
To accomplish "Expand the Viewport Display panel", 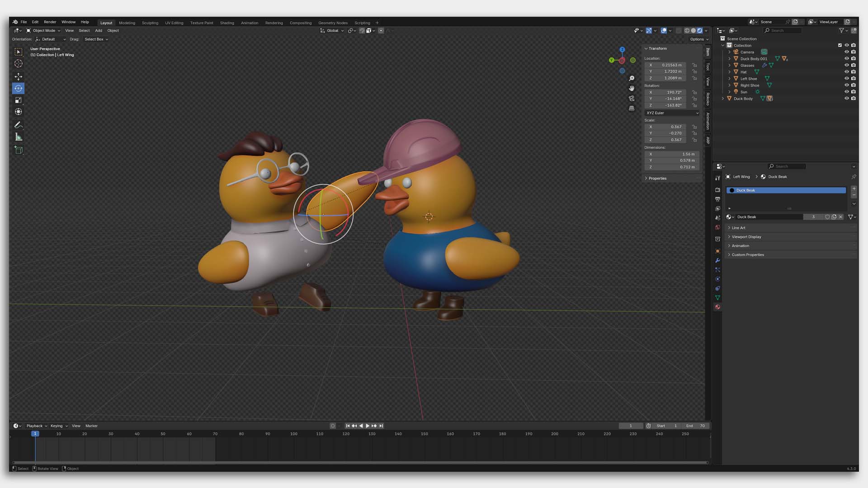I will click(x=746, y=237).
